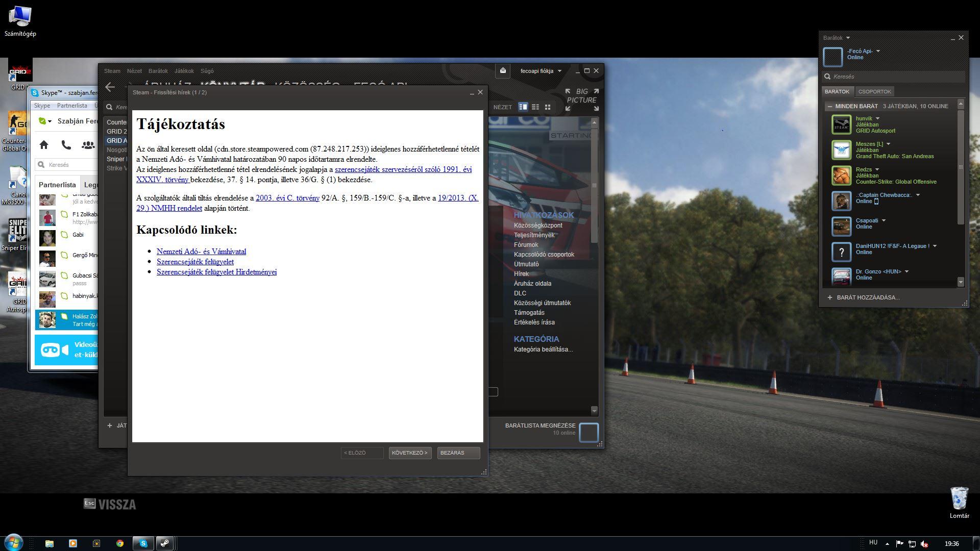Viewport: 980px width, 551px height.
Task: Open Steam inbox notification icon
Action: 503,71
